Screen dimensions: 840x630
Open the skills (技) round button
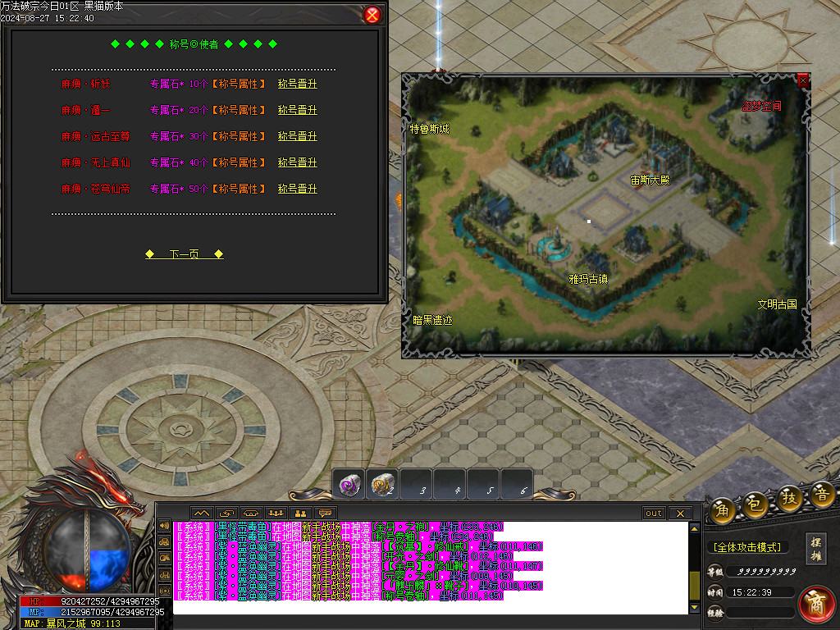coord(789,498)
